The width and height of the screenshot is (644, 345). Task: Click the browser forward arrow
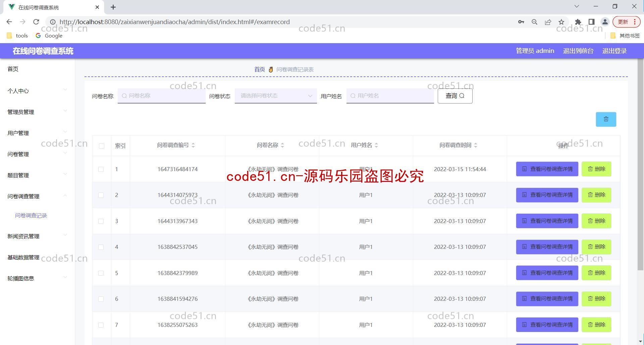point(22,22)
